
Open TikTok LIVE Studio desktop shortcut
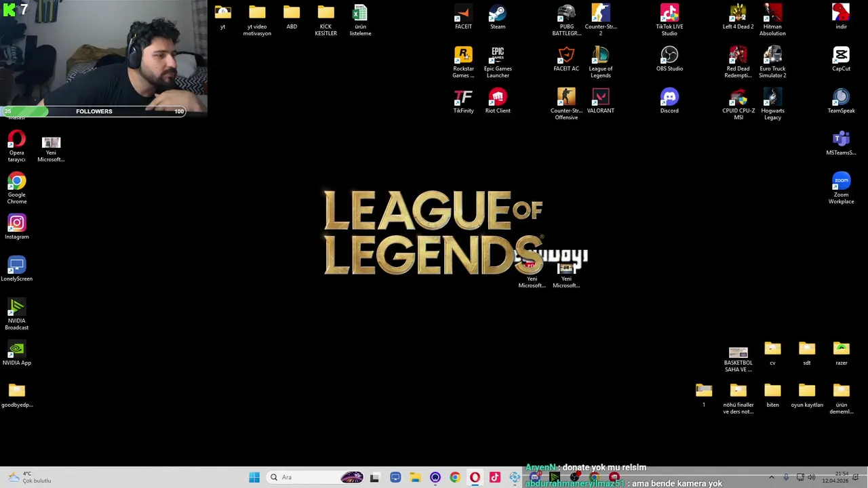669,20
